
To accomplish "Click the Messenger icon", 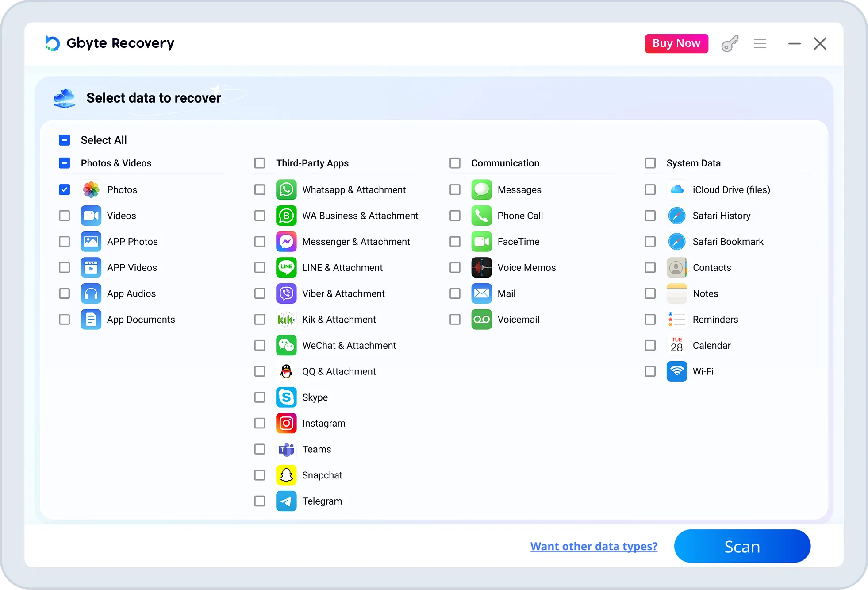I will tap(286, 242).
